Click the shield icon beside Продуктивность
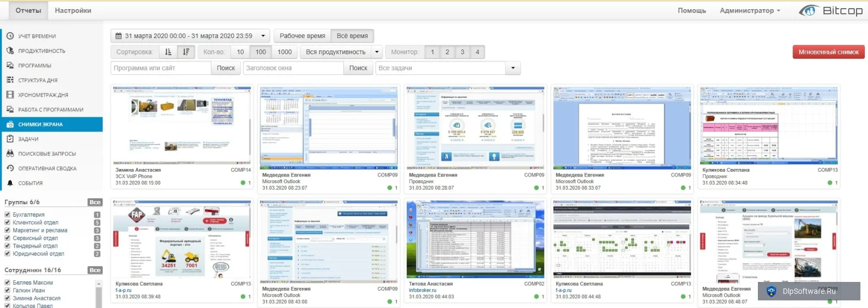 10,51
